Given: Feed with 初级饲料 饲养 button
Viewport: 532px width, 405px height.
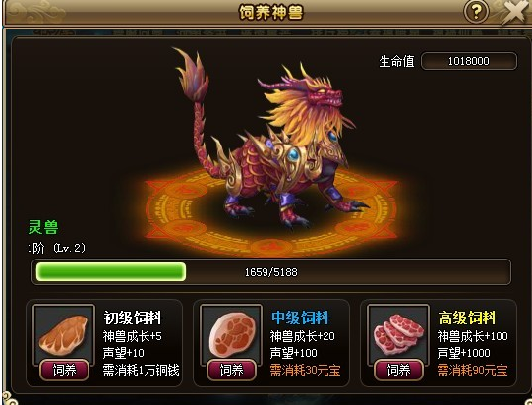Looking at the screenshot, I should tap(65, 370).
